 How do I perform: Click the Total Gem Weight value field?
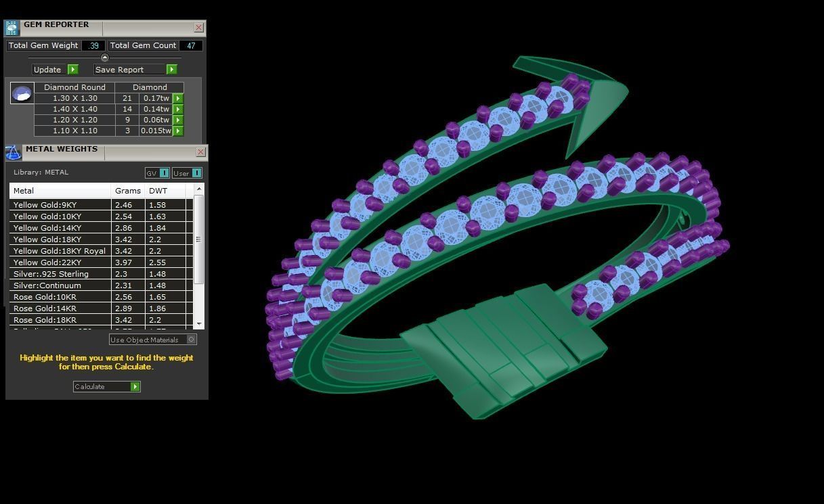tap(93, 45)
